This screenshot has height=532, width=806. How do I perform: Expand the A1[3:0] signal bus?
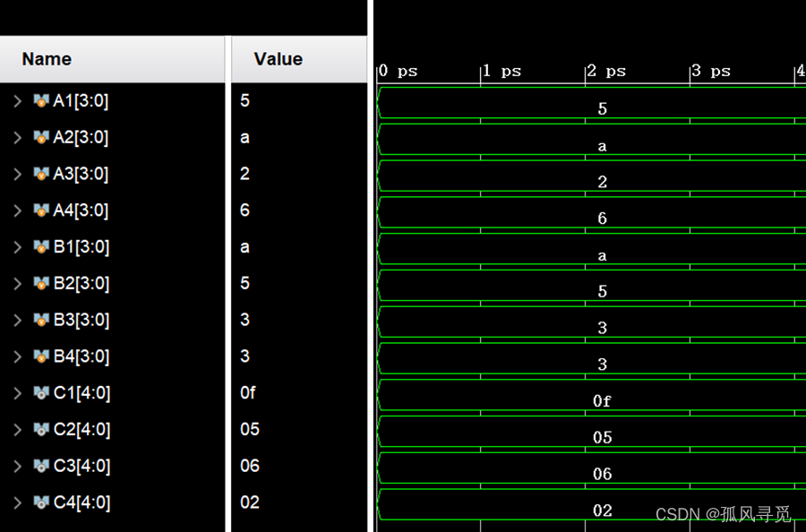(18, 100)
